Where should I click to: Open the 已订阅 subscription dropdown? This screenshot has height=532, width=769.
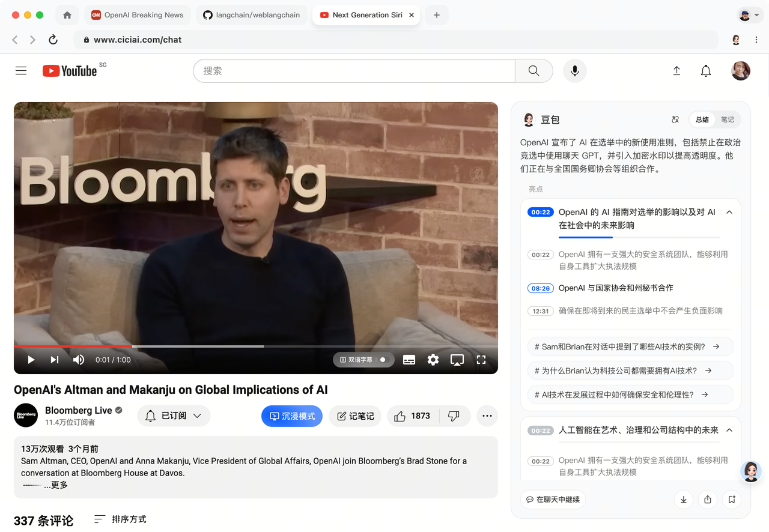pos(174,416)
